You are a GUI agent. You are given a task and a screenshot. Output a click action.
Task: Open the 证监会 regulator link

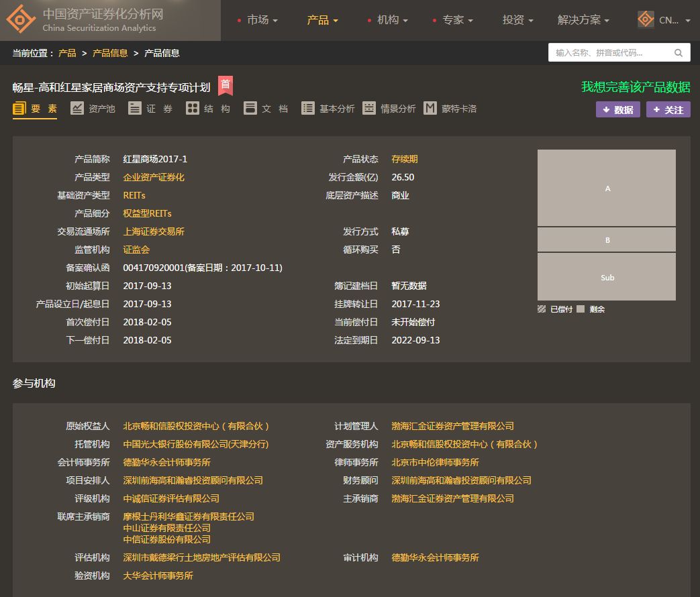136,250
